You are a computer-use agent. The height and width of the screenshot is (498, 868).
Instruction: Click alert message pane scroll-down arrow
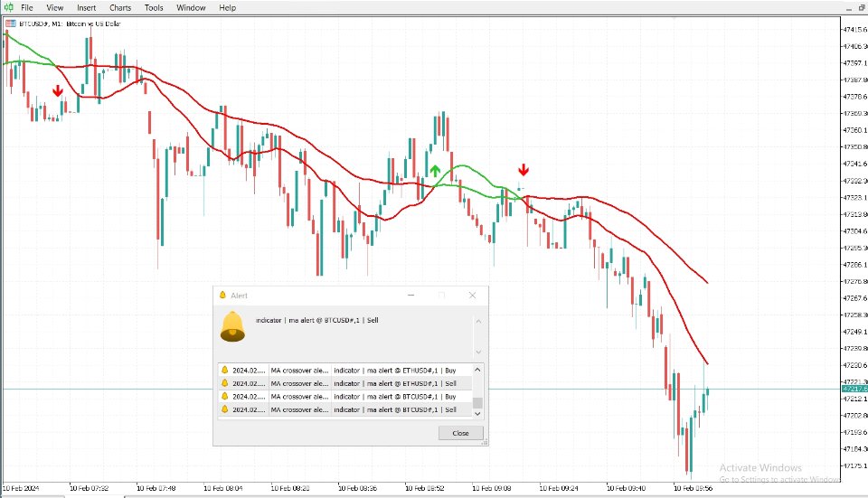coord(479,352)
